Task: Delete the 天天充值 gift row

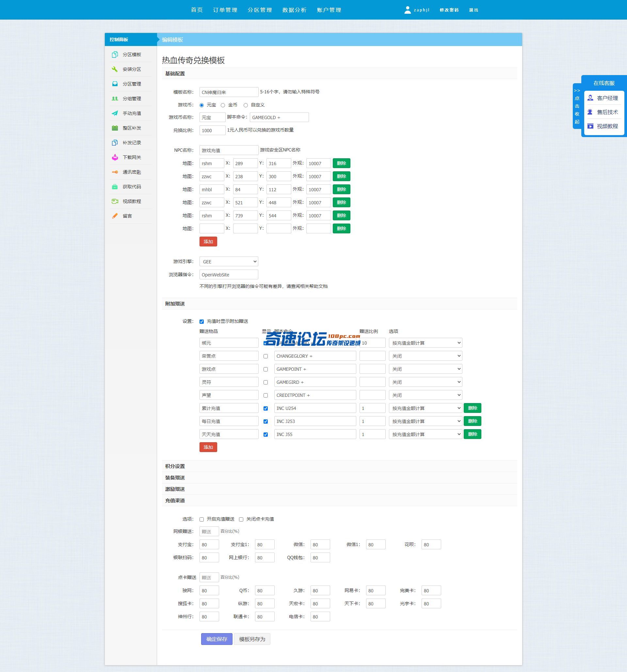Action: pos(473,434)
